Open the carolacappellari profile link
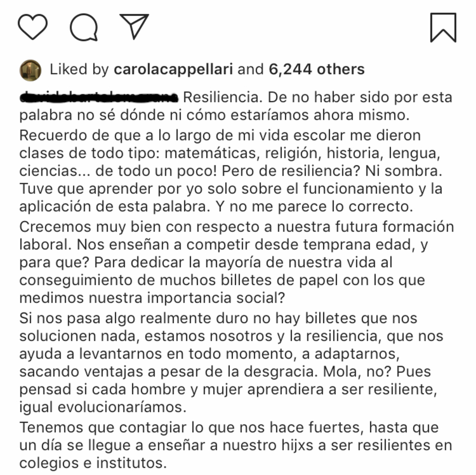Viewport: 476px width, 475px height. (x=173, y=69)
